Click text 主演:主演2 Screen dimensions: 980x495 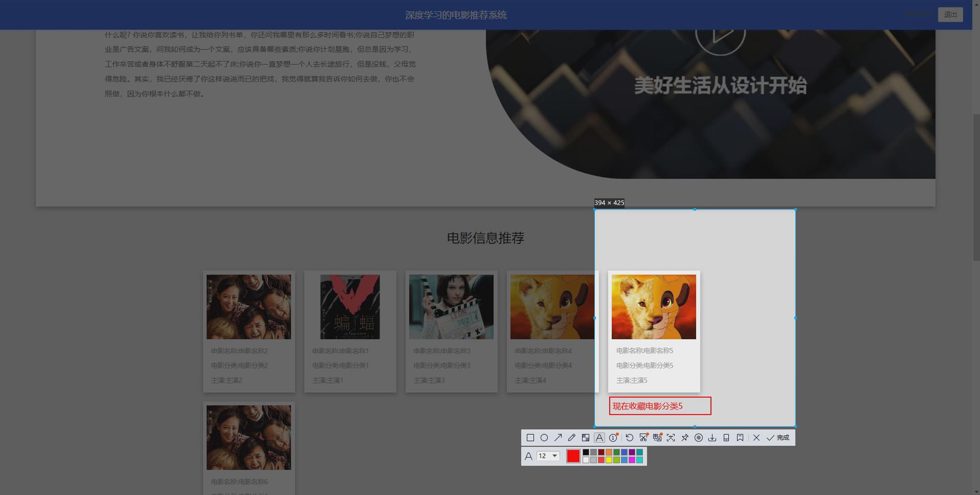pos(227,380)
